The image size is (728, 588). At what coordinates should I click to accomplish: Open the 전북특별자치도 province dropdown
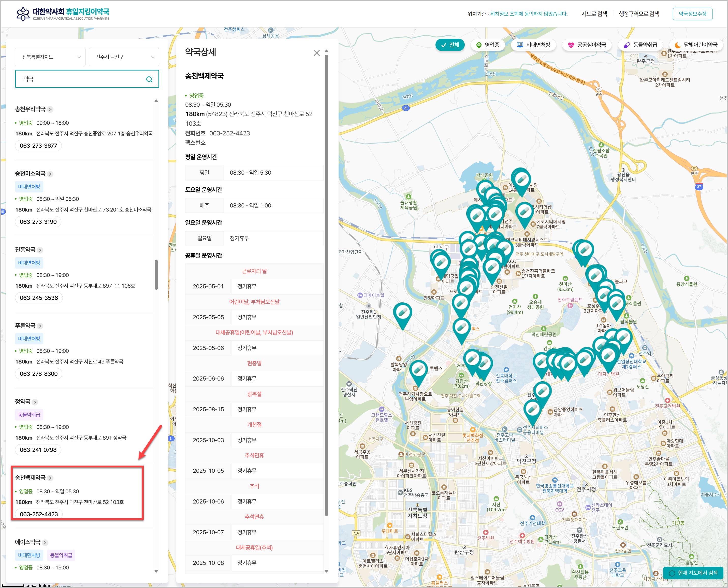point(50,57)
